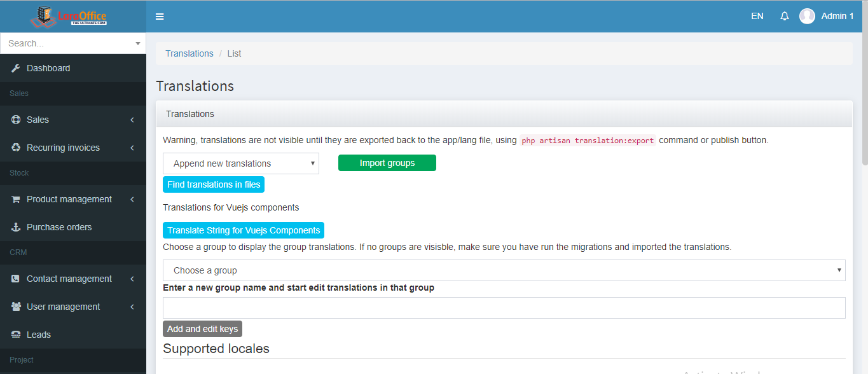Click Translate String for Vuejs Components
The image size is (868, 374).
click(244, 230)
